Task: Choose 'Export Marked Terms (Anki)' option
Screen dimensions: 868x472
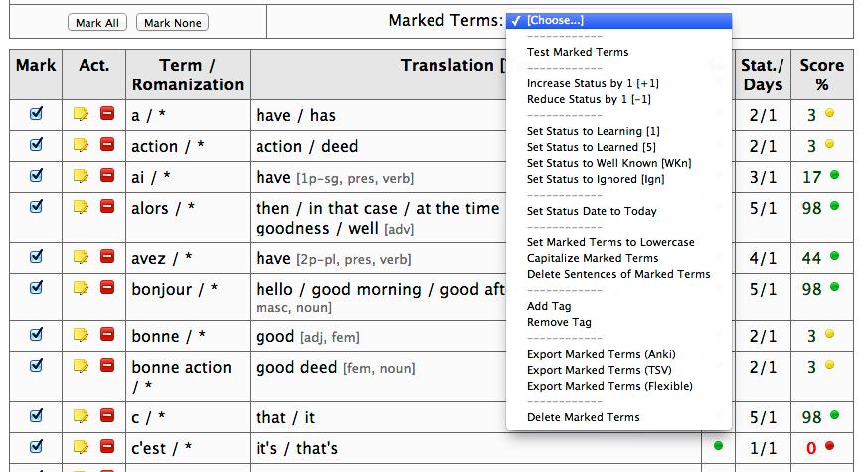Action: pos(600,354)
